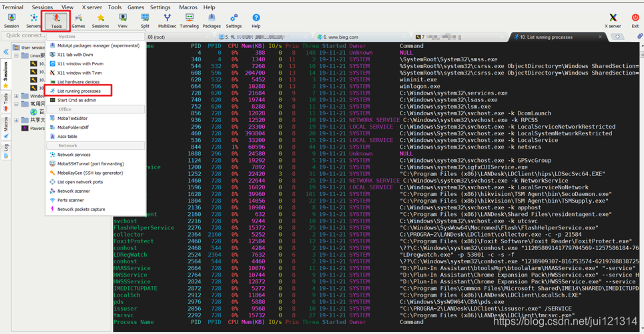Switch to the Tools vertical side tab
Screen dimensions: 644x334
[6, 102]
